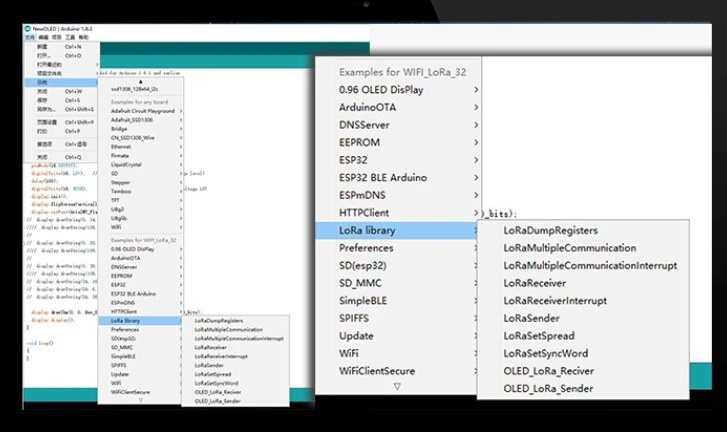Open the ssd1306_128x64_i2c example
The image size is (727, 432).
137,90
